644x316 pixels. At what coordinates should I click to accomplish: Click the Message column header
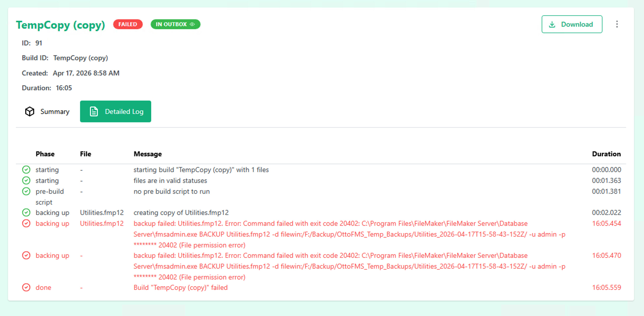click(147, 154)
